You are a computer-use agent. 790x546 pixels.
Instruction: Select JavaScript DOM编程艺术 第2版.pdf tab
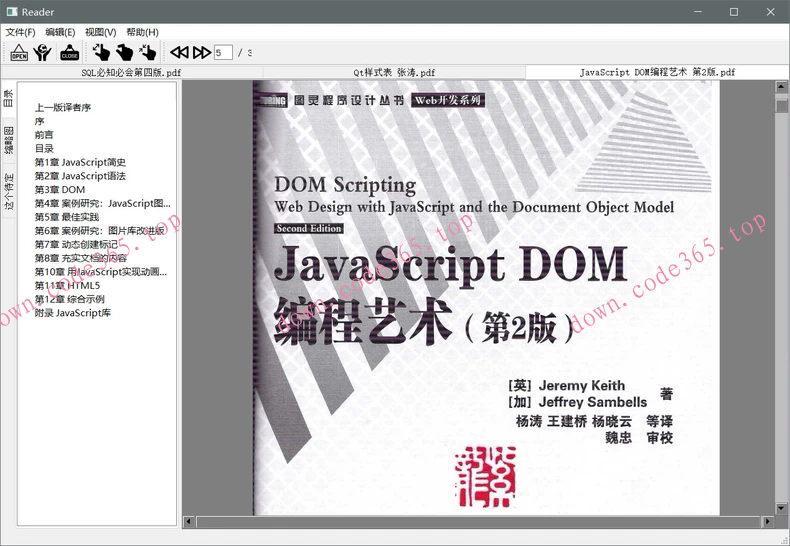click(x=657, y=72)
